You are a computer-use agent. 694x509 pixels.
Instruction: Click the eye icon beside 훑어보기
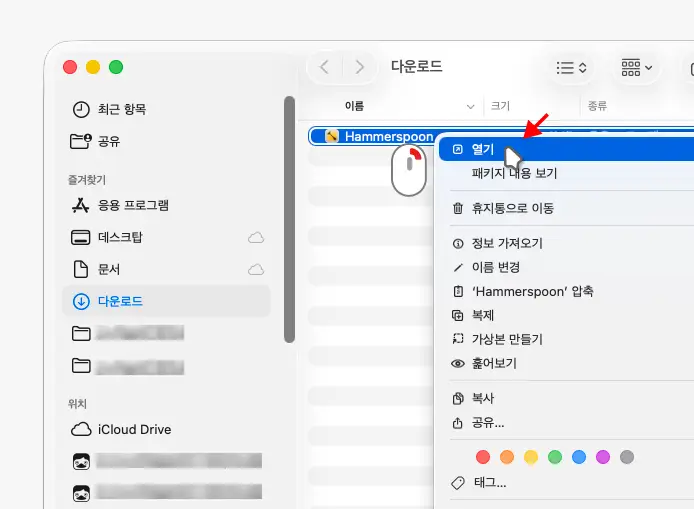pos(458,364)
